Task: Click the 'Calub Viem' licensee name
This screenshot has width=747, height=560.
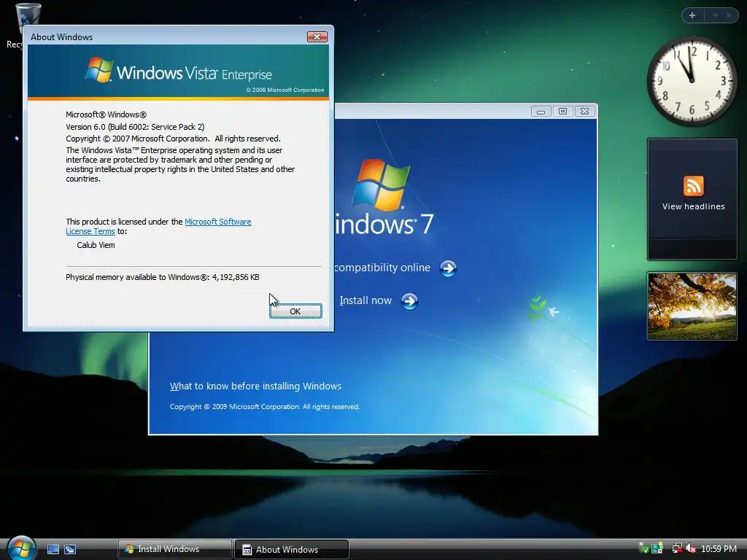Action: click(96, 245)
